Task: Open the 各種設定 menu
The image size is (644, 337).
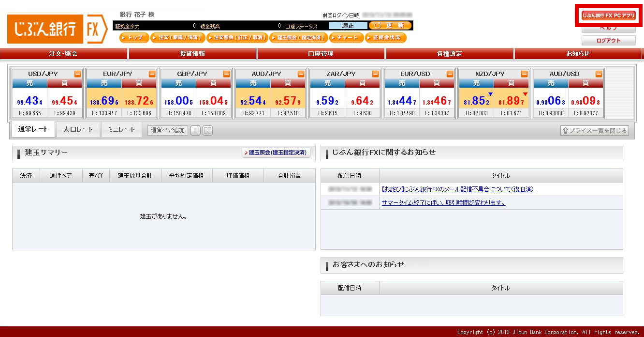Action: click(x=449, y=54)
